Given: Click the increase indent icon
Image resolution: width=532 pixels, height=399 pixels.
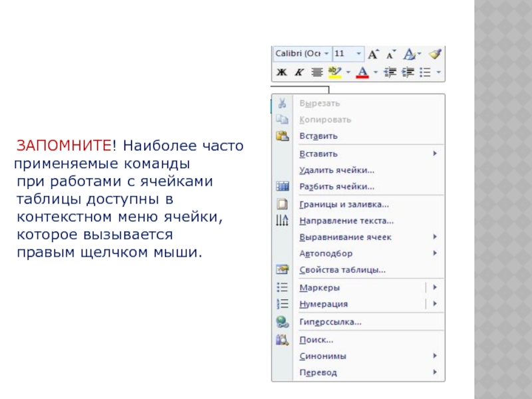Looking at the screenshot, I should point(408,72).
